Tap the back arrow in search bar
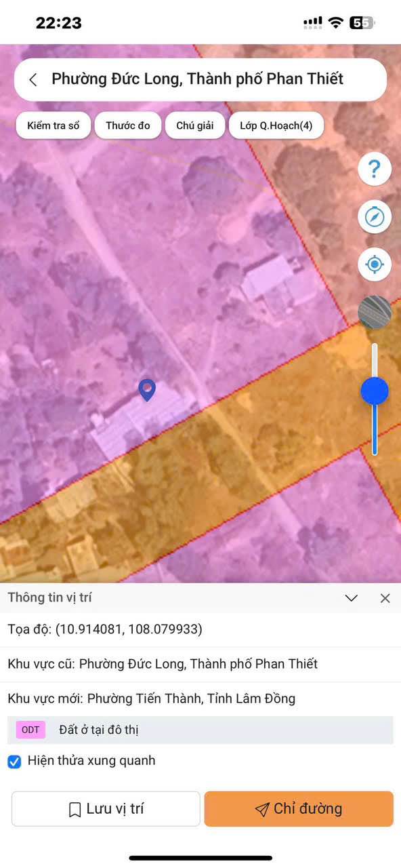The height and width of the screenshot is (868, 401). 33,79
